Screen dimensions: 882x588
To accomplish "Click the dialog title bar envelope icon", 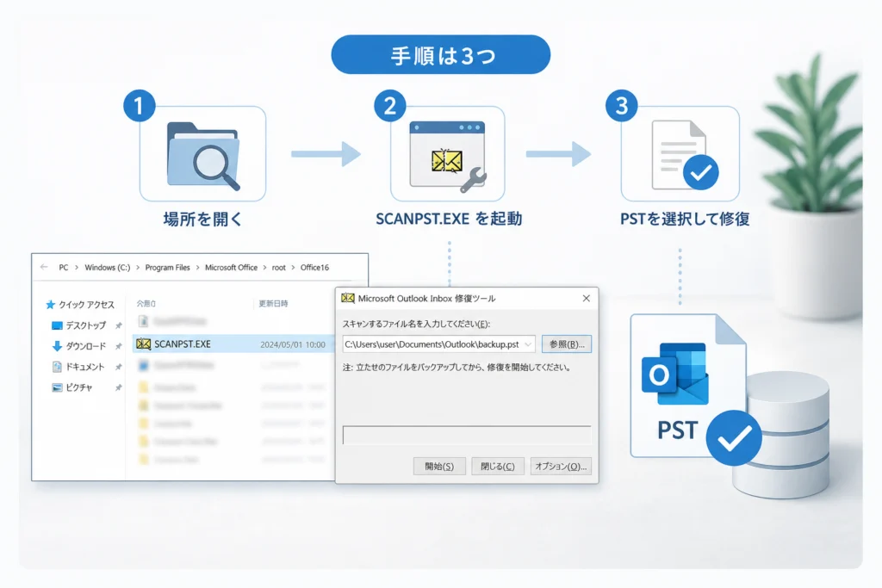I will click(348, 298).
